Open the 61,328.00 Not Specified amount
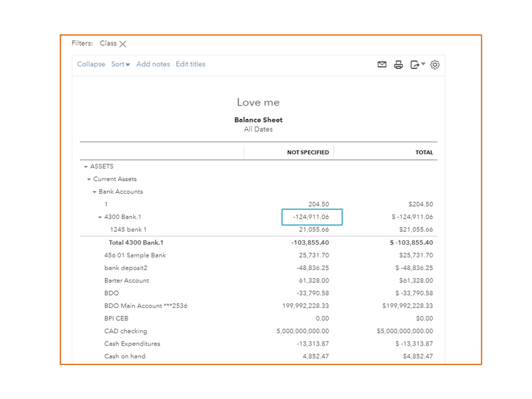Viewport: 532px width, 399px height. [x=314, y=281]
